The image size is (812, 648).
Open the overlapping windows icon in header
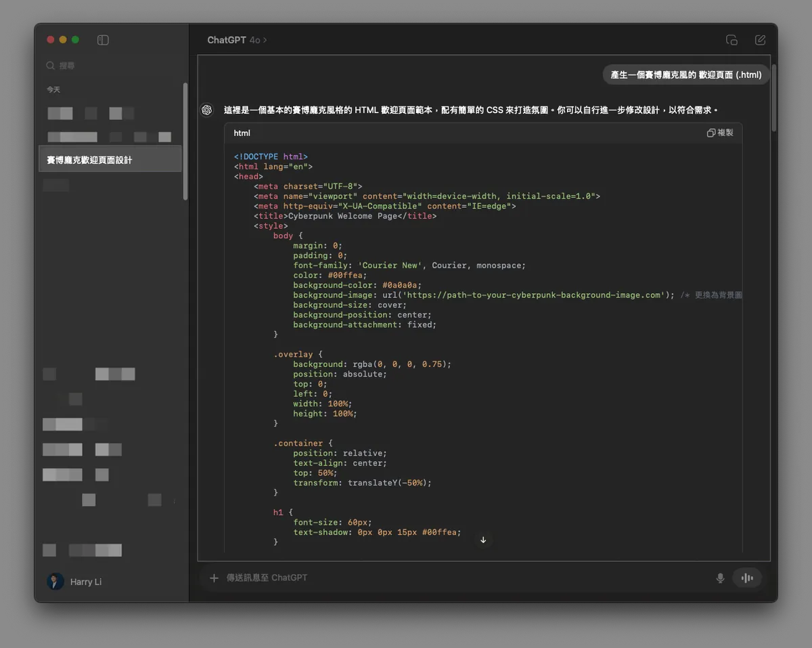[x=731, y=40]
